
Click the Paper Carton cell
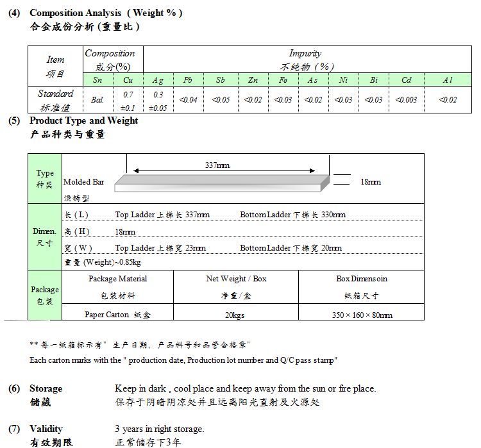pos(117,315)
